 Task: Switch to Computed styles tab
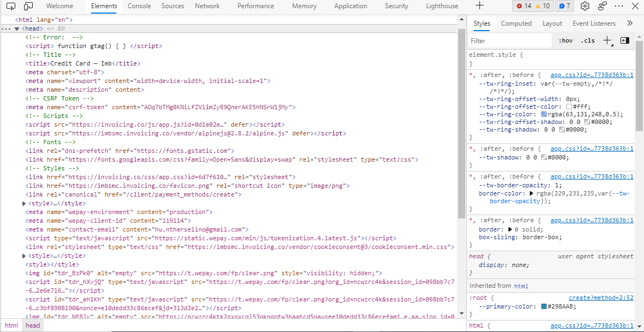516,23
